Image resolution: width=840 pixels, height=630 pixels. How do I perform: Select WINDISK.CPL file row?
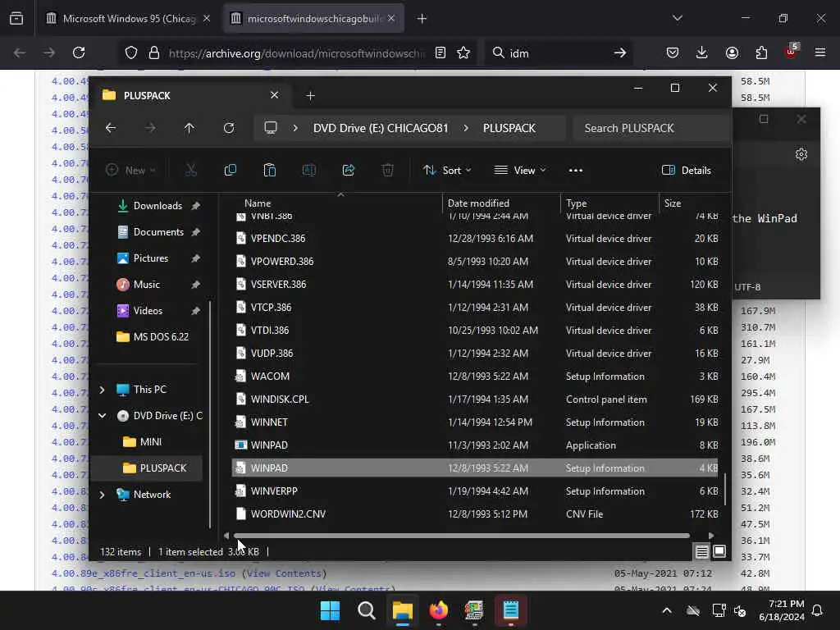pyautogui.click(x=475, y=399)
